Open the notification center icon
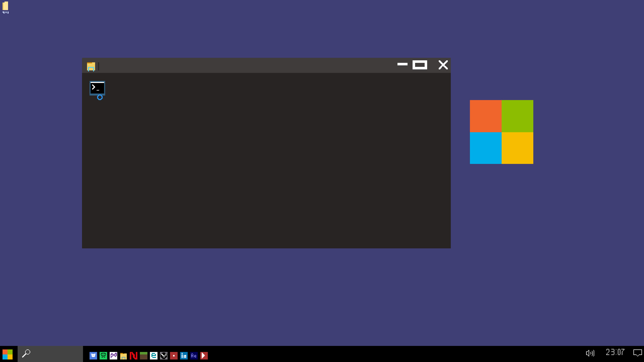 pyautogui.click(x=638, y=353)
